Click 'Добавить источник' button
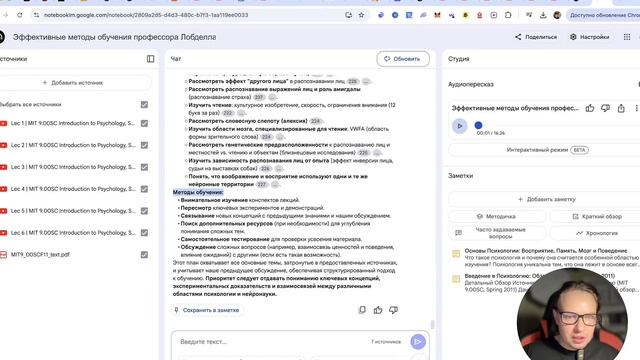Screen dimensions: 640x360 73,83
